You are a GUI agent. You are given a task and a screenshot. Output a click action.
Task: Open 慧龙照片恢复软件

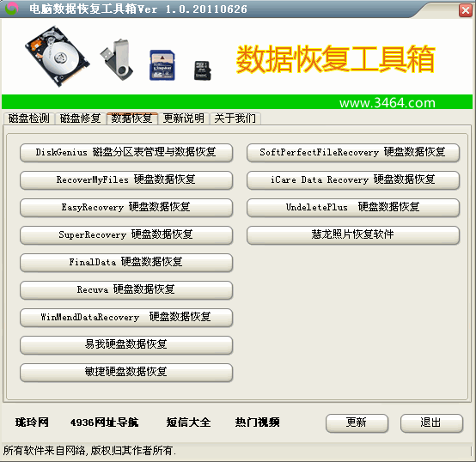coord(353,235)
